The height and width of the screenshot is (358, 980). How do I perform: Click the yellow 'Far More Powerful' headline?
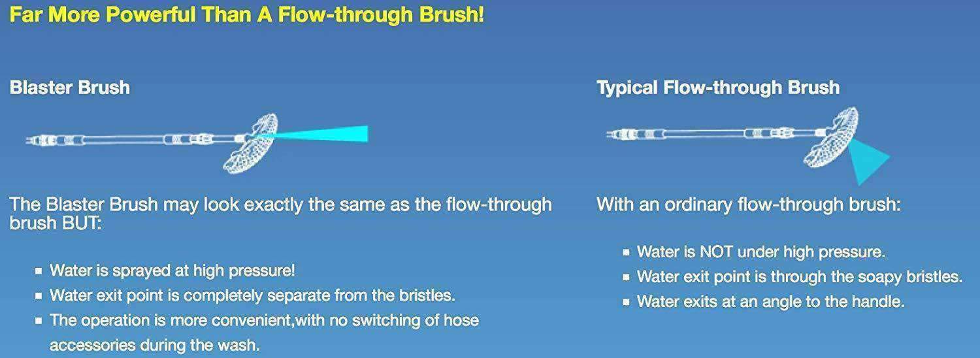click(247, 15)
